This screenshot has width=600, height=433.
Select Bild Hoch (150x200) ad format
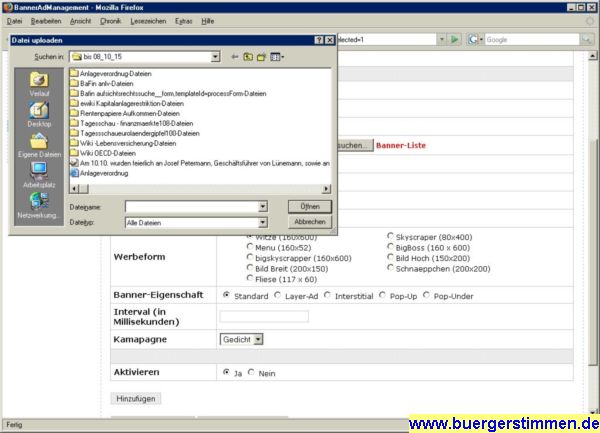[x=390, y=257]
